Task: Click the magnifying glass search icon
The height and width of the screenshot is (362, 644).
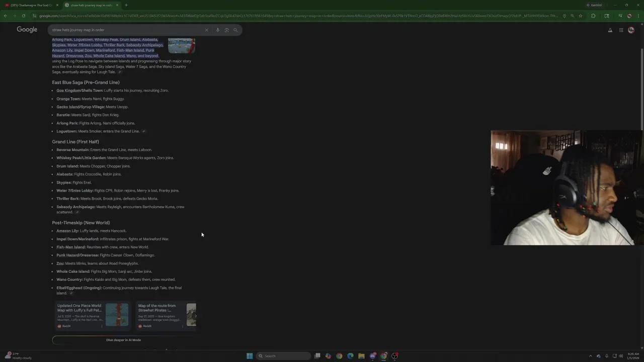Action: 235,30
